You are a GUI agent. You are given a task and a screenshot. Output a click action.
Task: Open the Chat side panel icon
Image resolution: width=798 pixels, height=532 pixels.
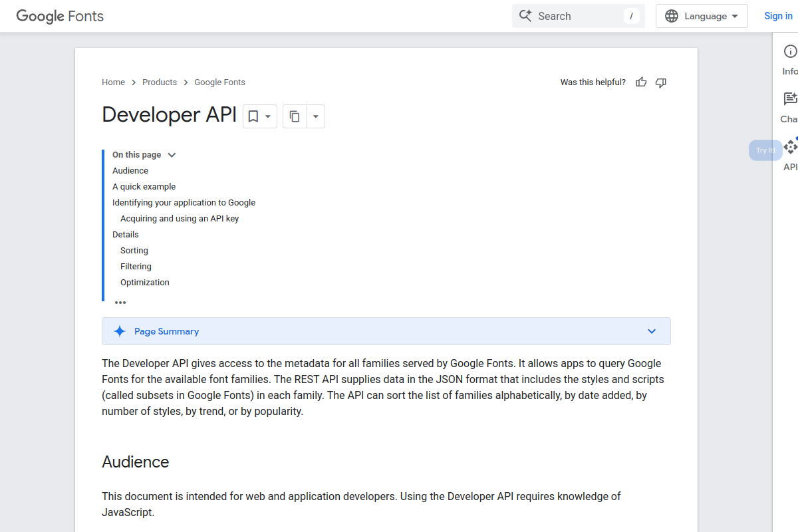(790, 99)
